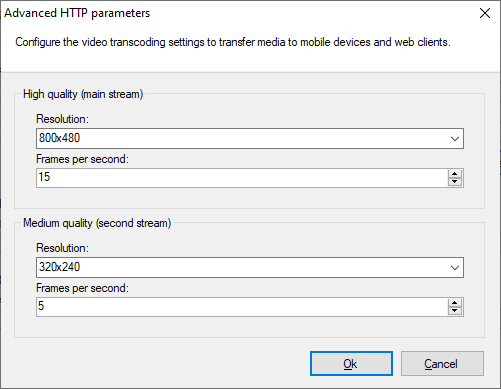Click the 'Medium quality (second stream)' group label

pyautogui.click(x=97, y=223)
